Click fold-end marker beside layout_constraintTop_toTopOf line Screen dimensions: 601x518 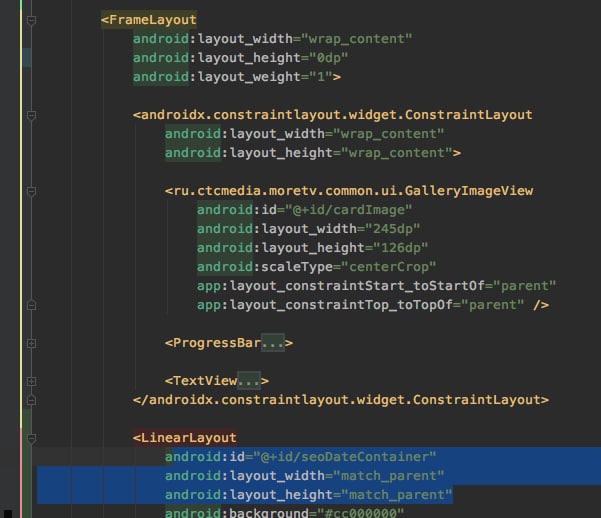[31, 305]
